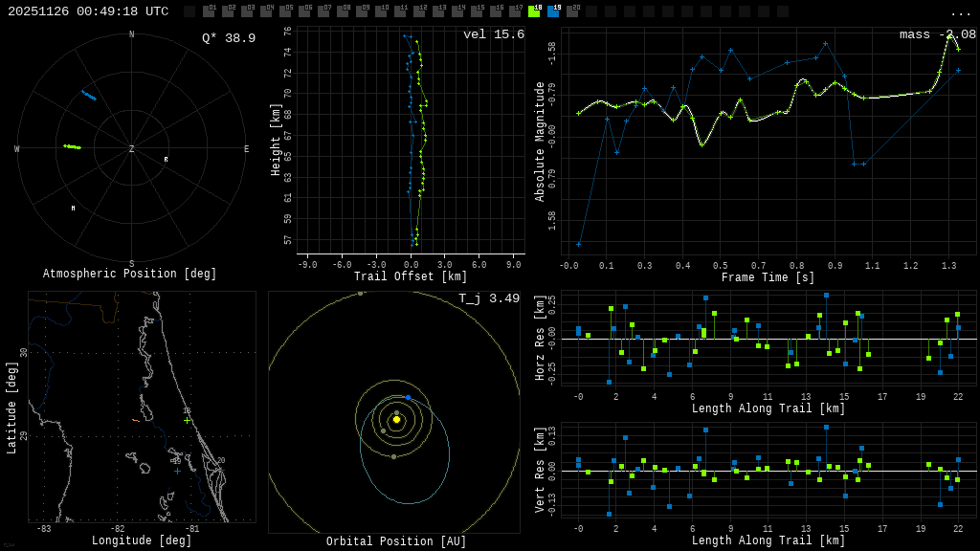Click the 'Q* 38.9' convergence angle label
980x551 pixels.
tap(228, 38)
